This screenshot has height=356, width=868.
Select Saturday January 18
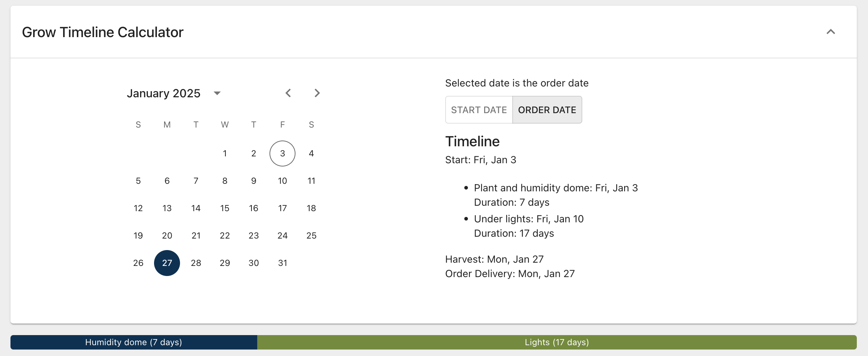click(311, 208)
